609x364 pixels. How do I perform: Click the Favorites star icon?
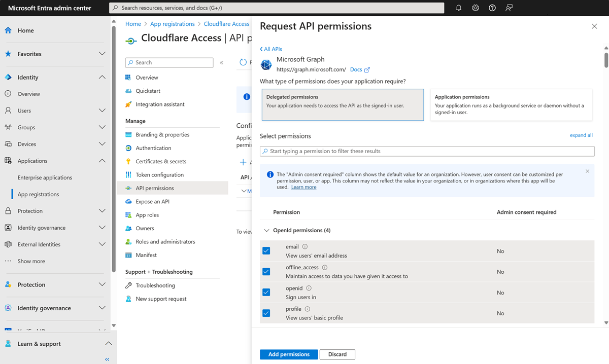pos(8,54)
